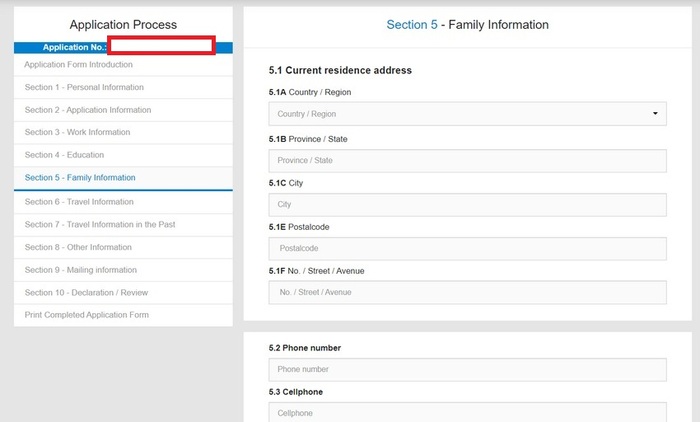Jump to Section 6 - Travel Information
Image resolution: width=700 pixels, height=422 pixels.
(79, 202)
